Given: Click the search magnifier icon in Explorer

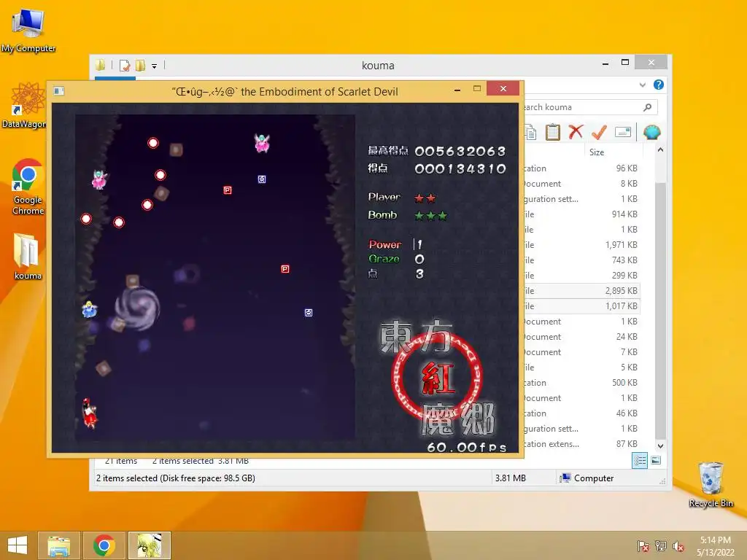Looking at the screenshot, I should pyautogui.click(x=648, y=107).
